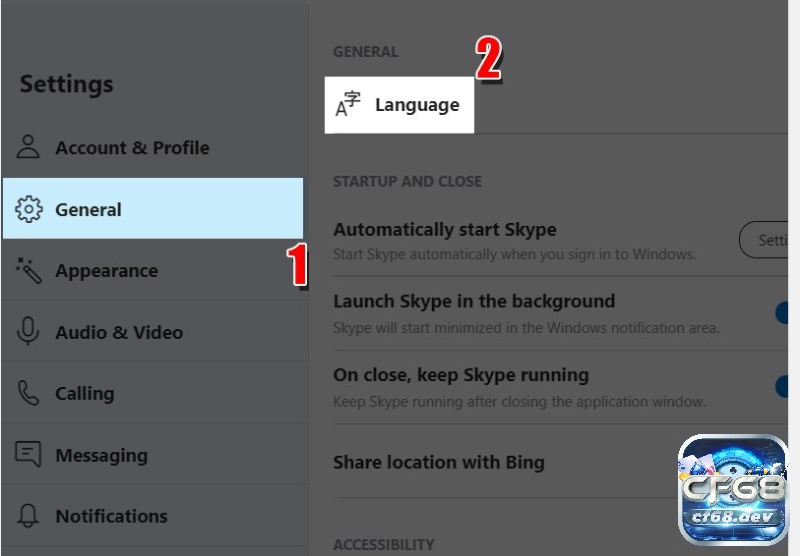Screen dimensions: 800x556
Task: Click the Account & Profile person icon
Action: tap(28, 147)
